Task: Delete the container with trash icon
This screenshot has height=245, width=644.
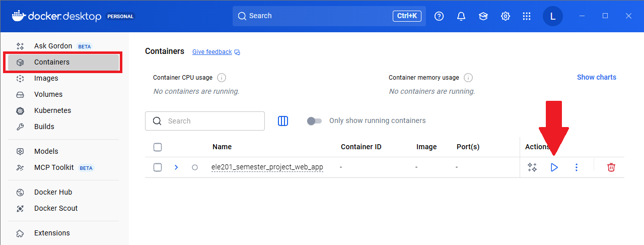Action: point(611,167)
